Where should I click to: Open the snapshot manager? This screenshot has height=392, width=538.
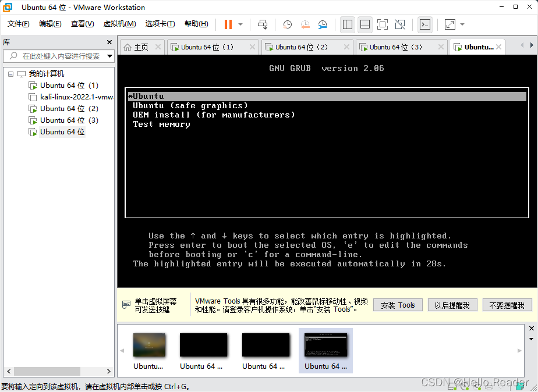tap(323, 24)
